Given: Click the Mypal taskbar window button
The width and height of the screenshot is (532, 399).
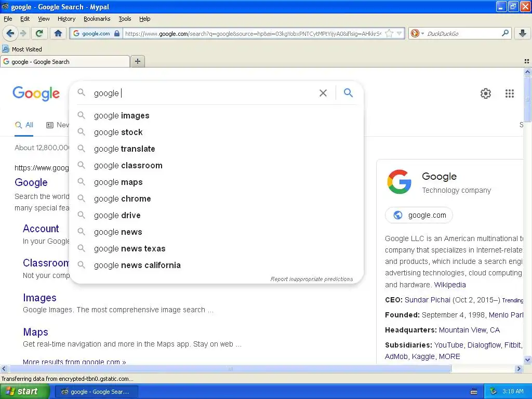Looking at the screenshot, I should (x=97, y=392).
